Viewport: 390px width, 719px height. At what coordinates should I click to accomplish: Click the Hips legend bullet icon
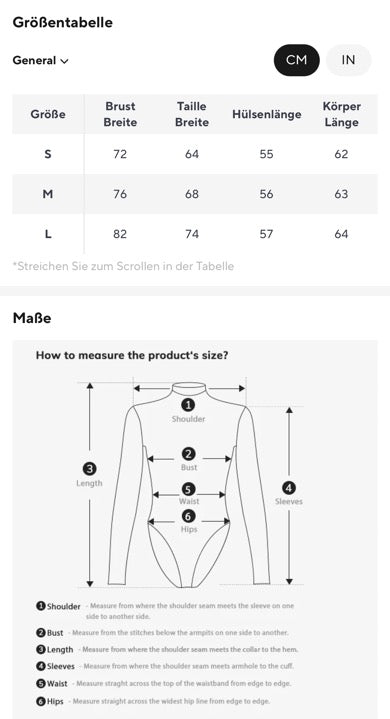(x=40, y=701)
